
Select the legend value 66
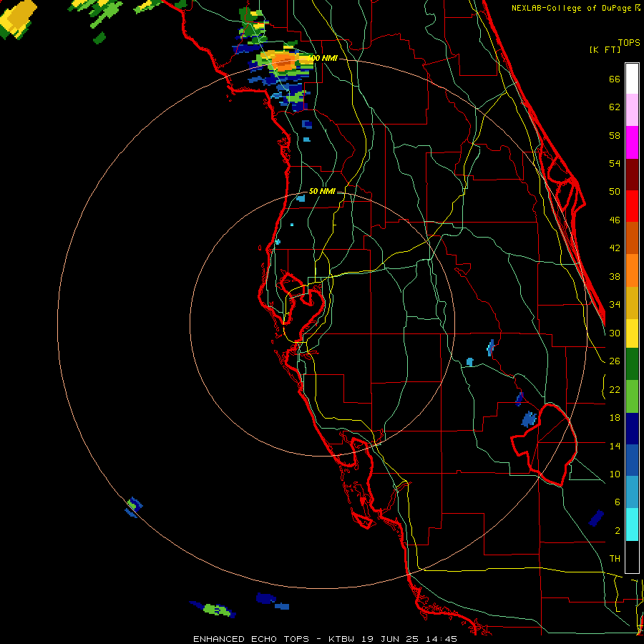coord(615,79)
